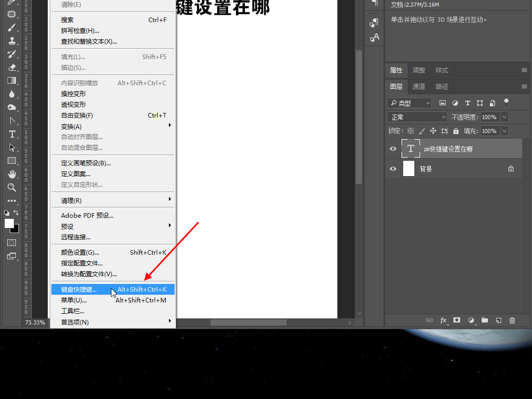Open the three-dot Edit Toolbar button
The width and height of the screenshot is (532, 399).
tap(11, 201)
